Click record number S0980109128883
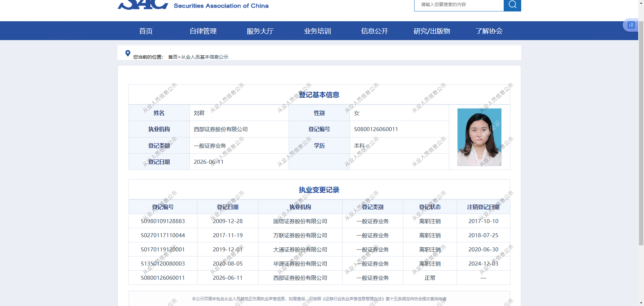This screenshot has height=306, width=644. click(163, 221)
